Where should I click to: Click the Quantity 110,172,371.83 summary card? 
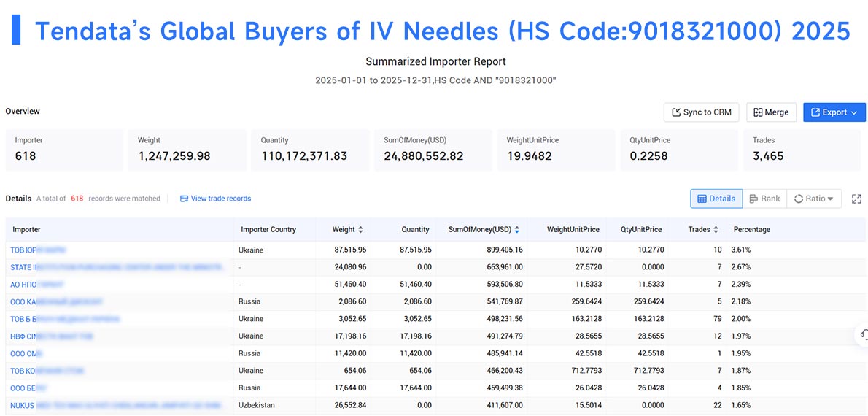[x=310, y=150]
